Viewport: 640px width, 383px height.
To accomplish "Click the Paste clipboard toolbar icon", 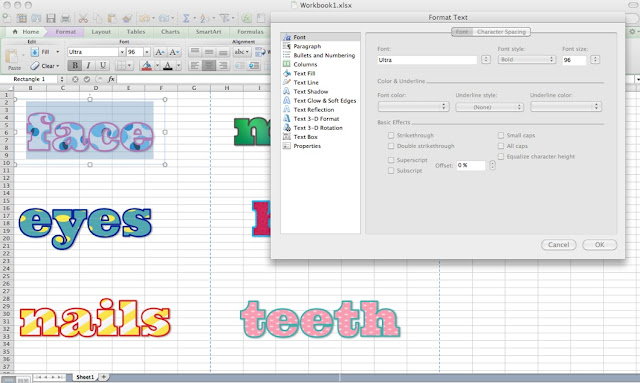I will pos(112,18).
